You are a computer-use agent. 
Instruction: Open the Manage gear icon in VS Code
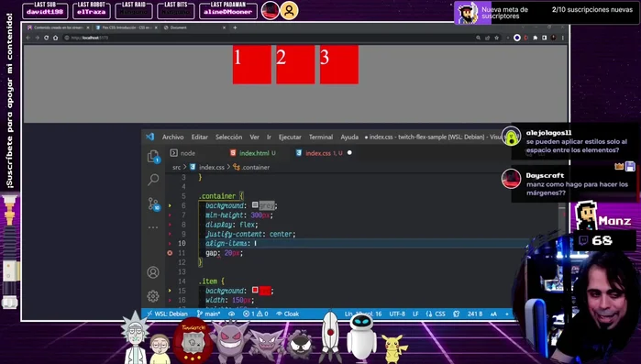click(153, 296)
